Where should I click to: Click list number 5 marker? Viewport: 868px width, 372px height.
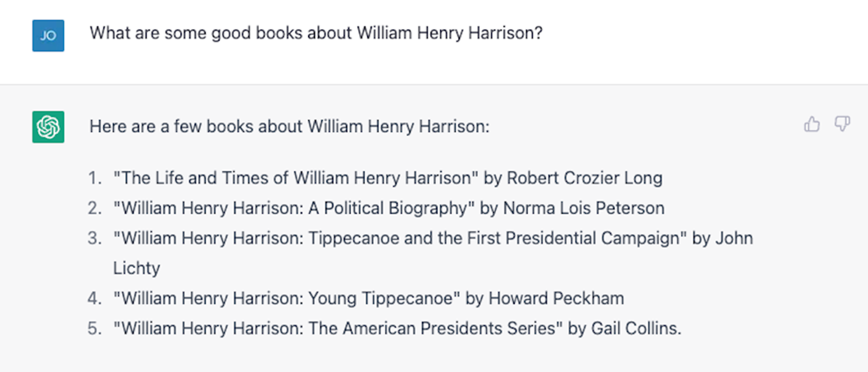pos(95,328)
